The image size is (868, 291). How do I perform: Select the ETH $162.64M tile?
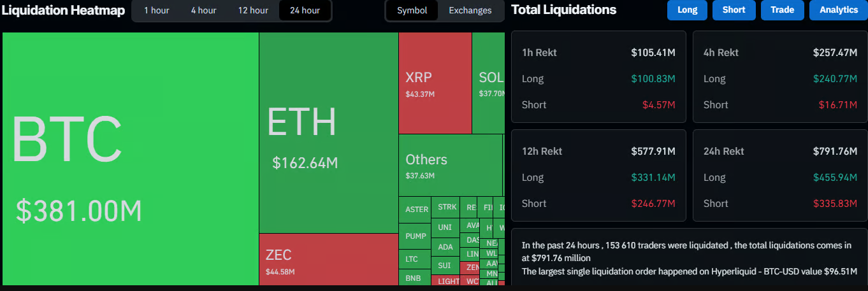328,134
